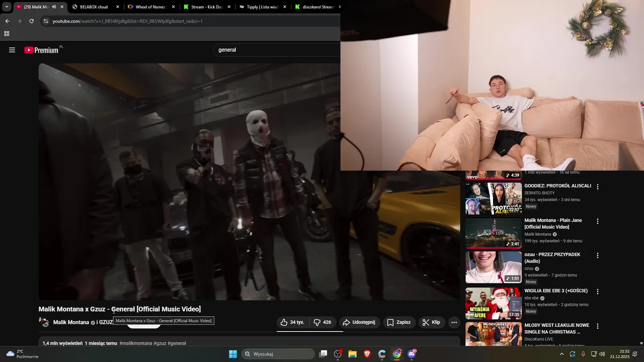Open options menu for WIGILIA EBE EBE 3
Viewport: 644px width, 362px height.
point(598,292)
